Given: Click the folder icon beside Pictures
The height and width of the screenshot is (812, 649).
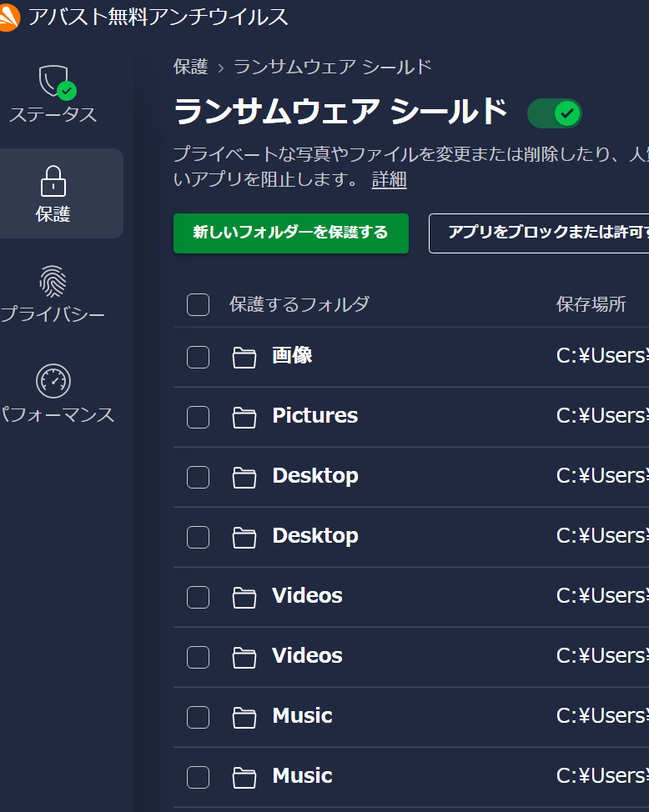Looking at the screenshot, I should click(244, 418).
